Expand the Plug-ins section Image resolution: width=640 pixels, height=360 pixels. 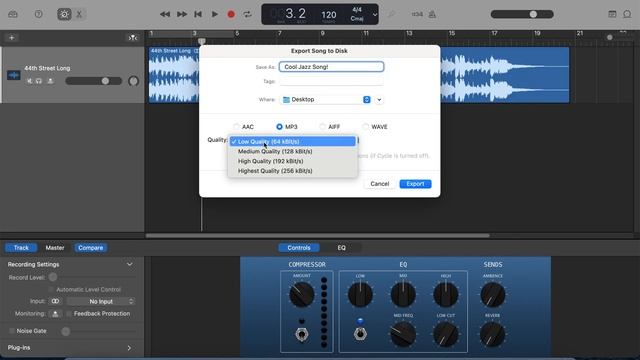coord(129,348)
